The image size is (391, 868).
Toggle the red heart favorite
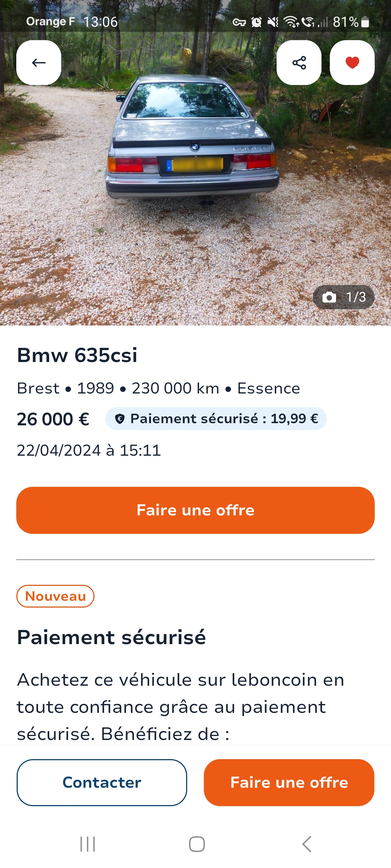(352, 63)
